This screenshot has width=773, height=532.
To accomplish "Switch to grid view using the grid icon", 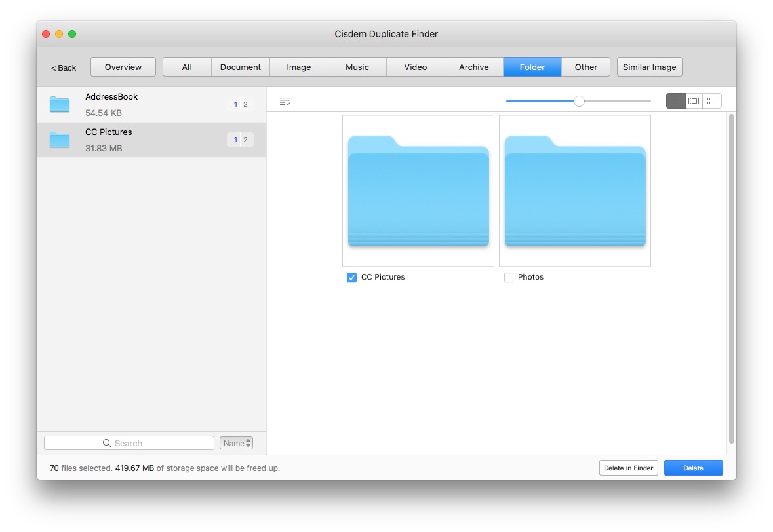I will tap(675, 100).
